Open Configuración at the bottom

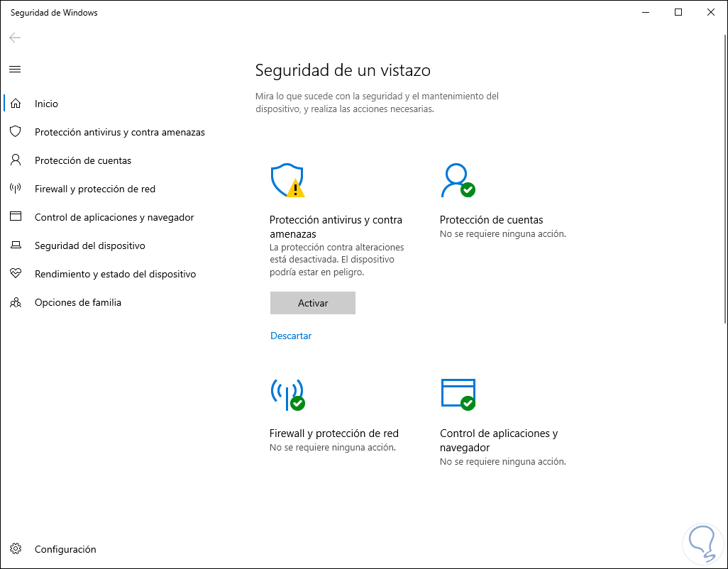point(65,549)
